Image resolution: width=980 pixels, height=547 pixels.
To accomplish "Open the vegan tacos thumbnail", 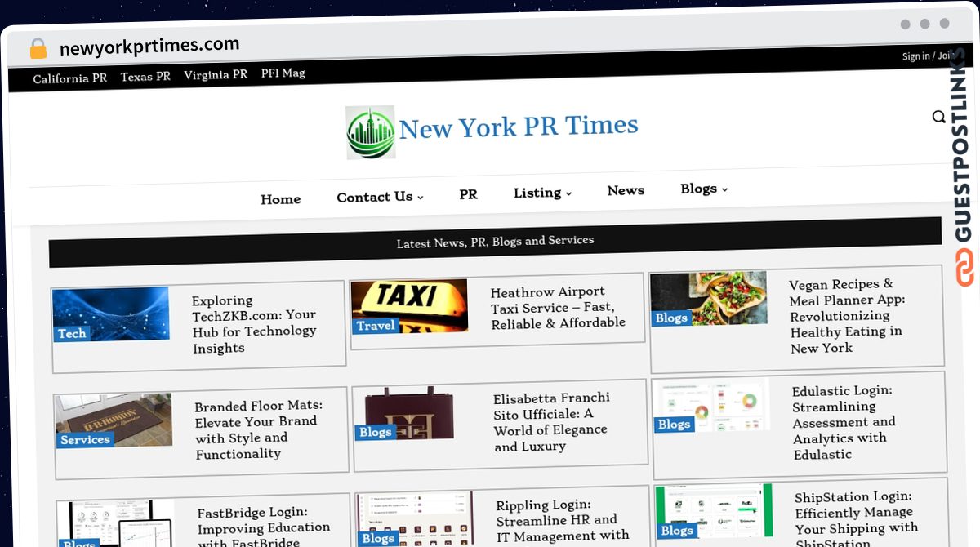I will [x=708, y=299].
